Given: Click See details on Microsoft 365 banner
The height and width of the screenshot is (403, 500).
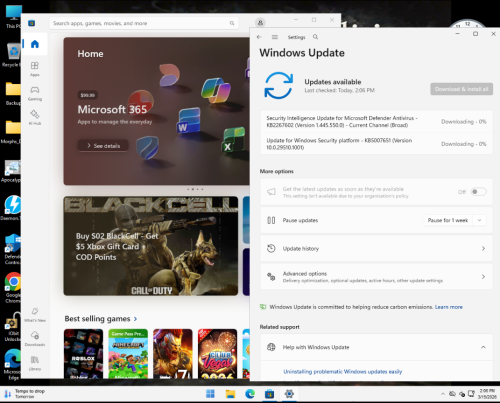Looking at the screenshot, I should (103, 146).
